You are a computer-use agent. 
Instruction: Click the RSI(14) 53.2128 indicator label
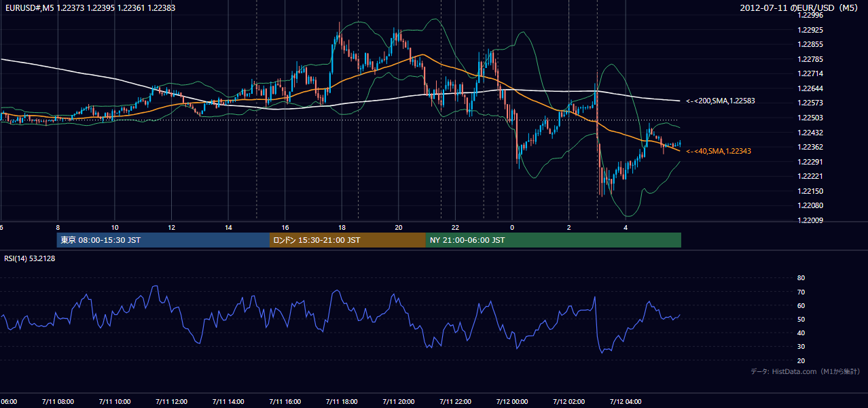coord(30,258)
